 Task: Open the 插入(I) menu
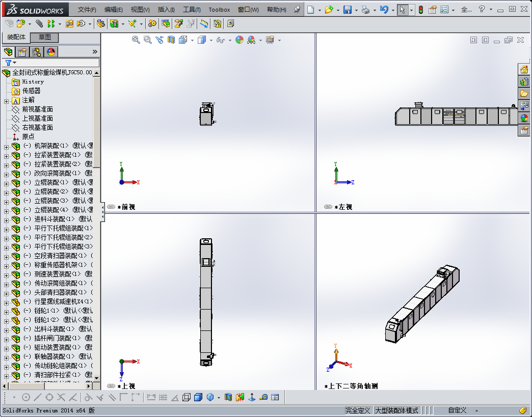point(166,10)
